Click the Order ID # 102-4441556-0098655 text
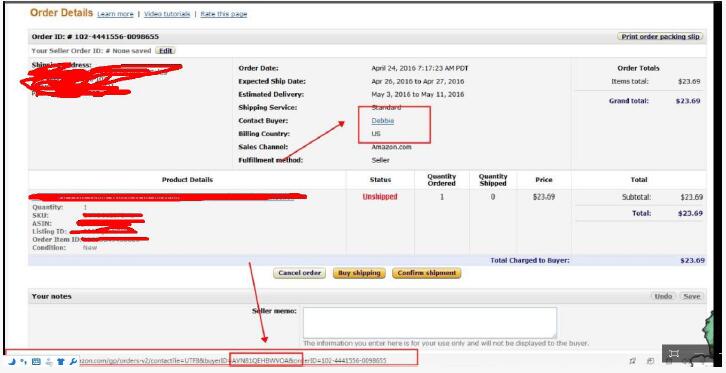The height and width of the screenshot is (373, 726). click(95, 37)
